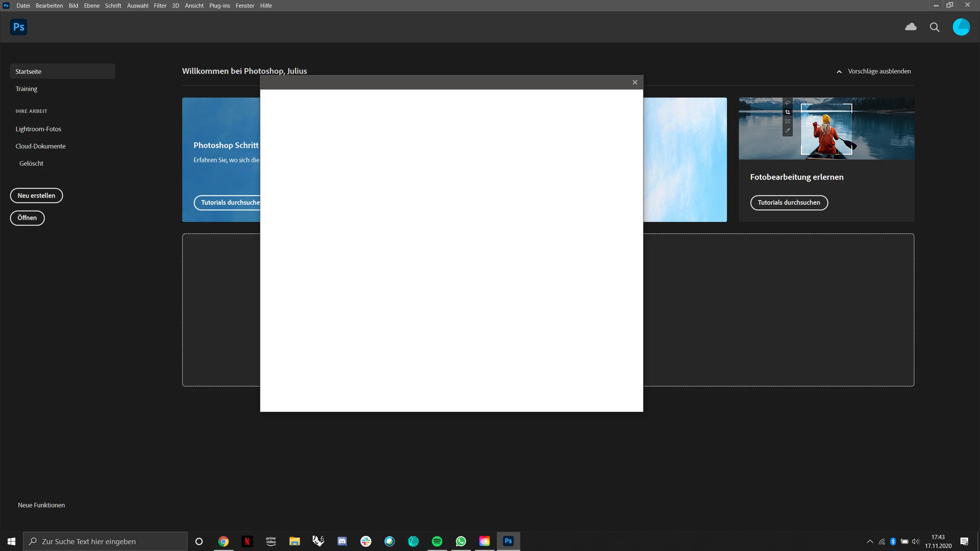Open Spotify from the taskbar

coord(437,541)
